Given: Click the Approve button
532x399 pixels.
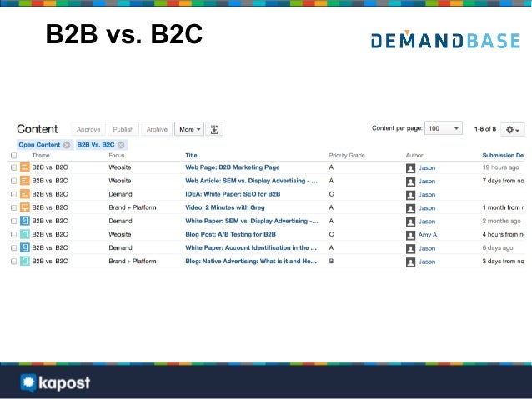Looking at the screenshot, I should click(88, 129).
